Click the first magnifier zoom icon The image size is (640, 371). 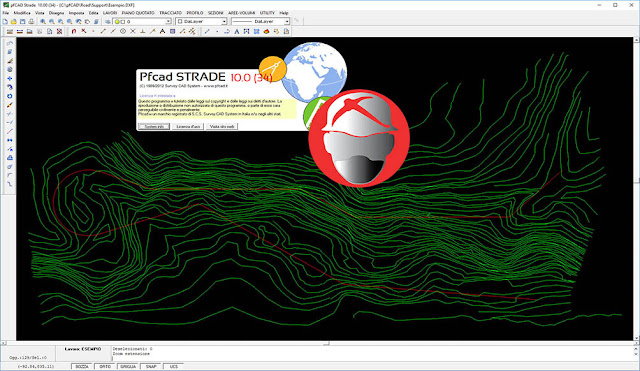pos(43,21)
